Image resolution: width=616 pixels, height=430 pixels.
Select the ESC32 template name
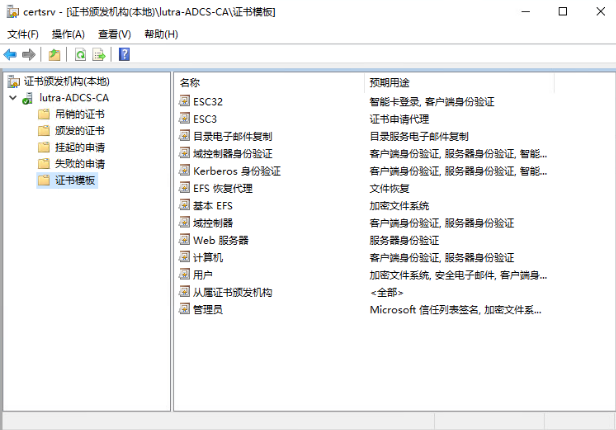point(208,102)
